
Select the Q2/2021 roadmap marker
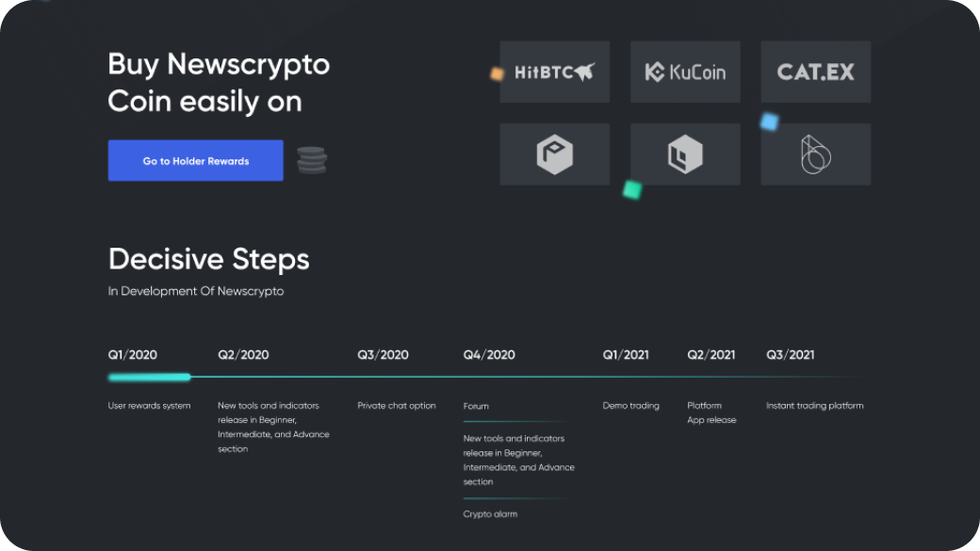(x=711, y=355)
